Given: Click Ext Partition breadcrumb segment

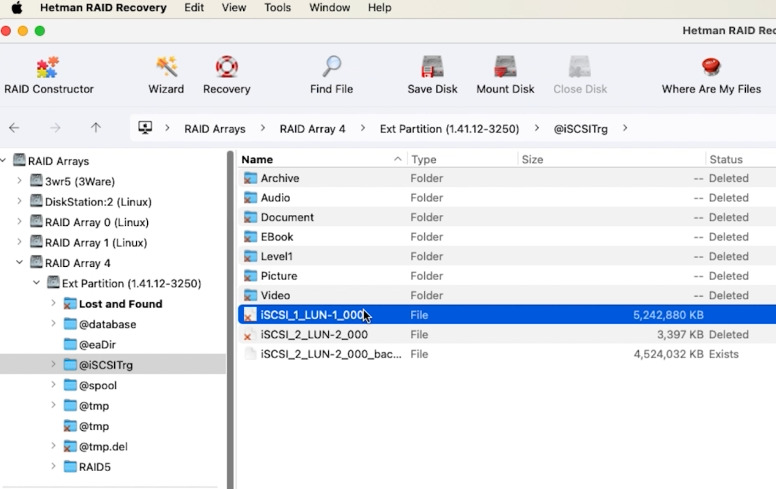Looking at the screenshot, I should pos(449,129).
